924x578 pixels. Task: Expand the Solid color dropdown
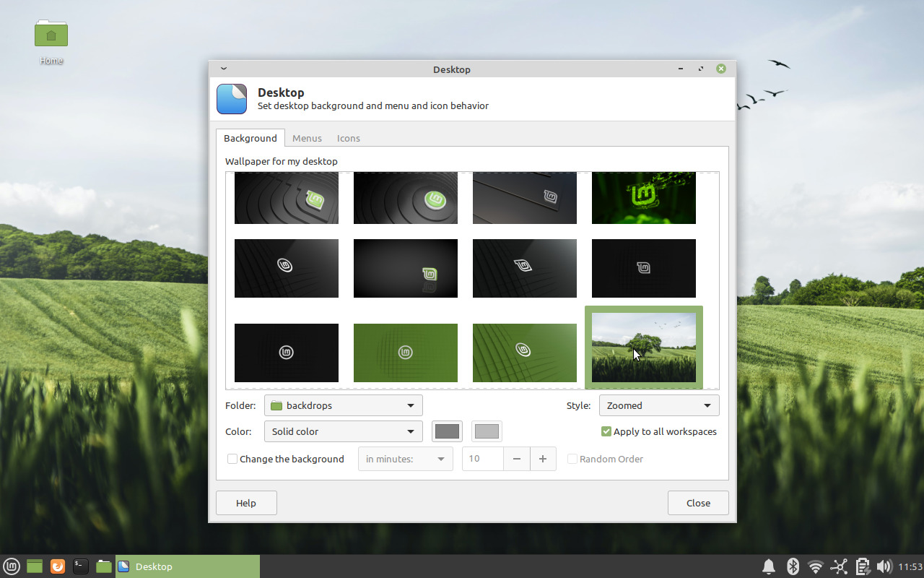[x=344, y=431]
